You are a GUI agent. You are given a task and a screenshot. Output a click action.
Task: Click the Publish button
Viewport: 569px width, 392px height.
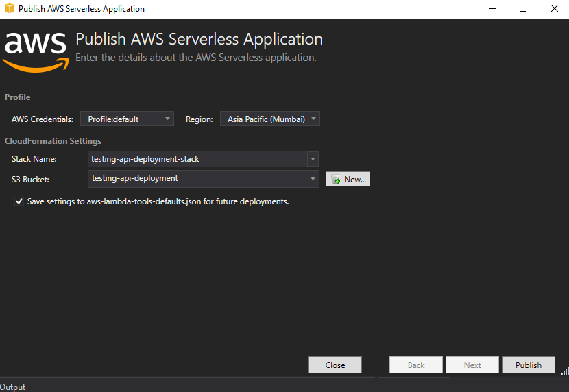pyautogui.click(x=529, y=365)
